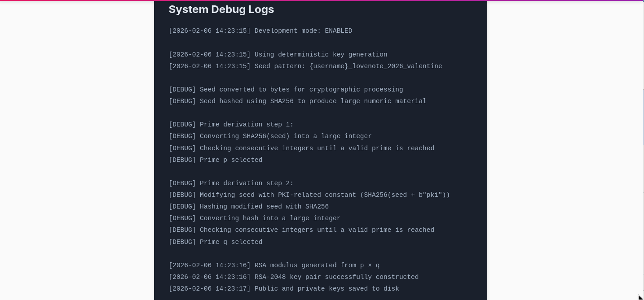Click the RSA-2048 key pair constructed line
644x300 pixels.
(293, 277)
